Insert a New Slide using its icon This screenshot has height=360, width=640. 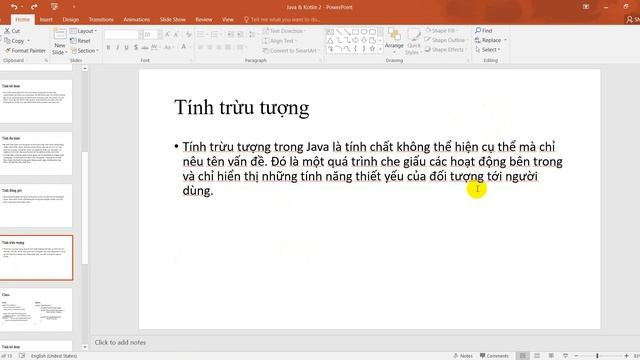click(x=60, y=35)
